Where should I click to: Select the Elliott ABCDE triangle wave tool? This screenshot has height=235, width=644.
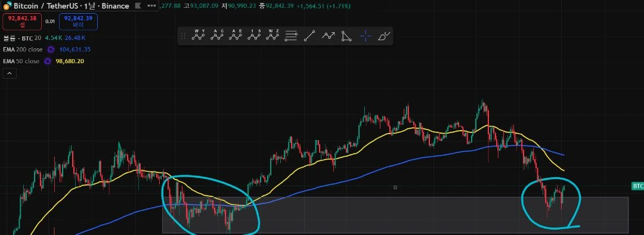coord(236,36)
